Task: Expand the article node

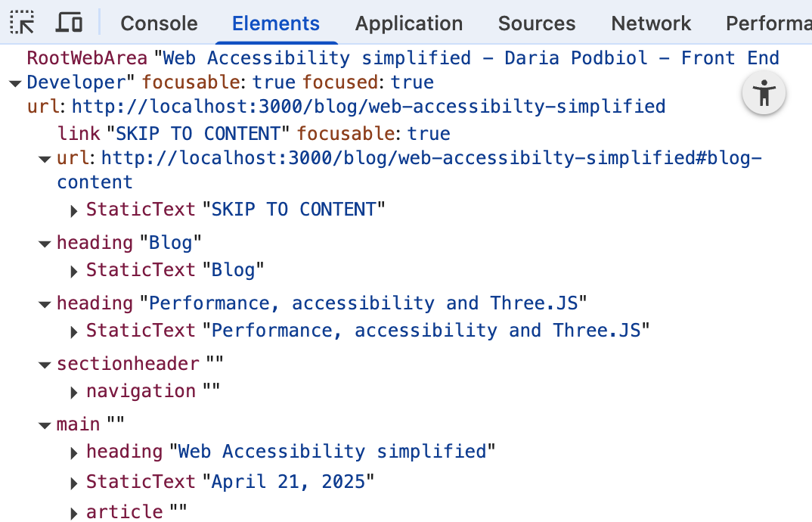Action: coord(74,512)
